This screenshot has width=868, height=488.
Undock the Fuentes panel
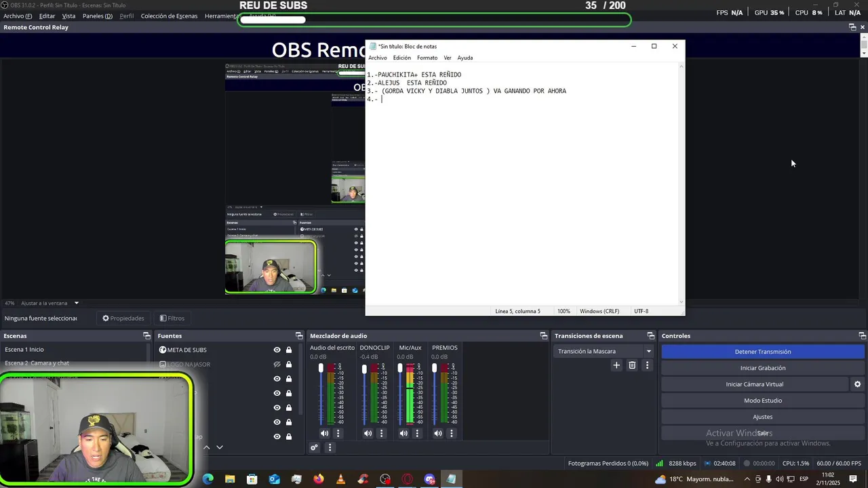click(x=299, y=335)
